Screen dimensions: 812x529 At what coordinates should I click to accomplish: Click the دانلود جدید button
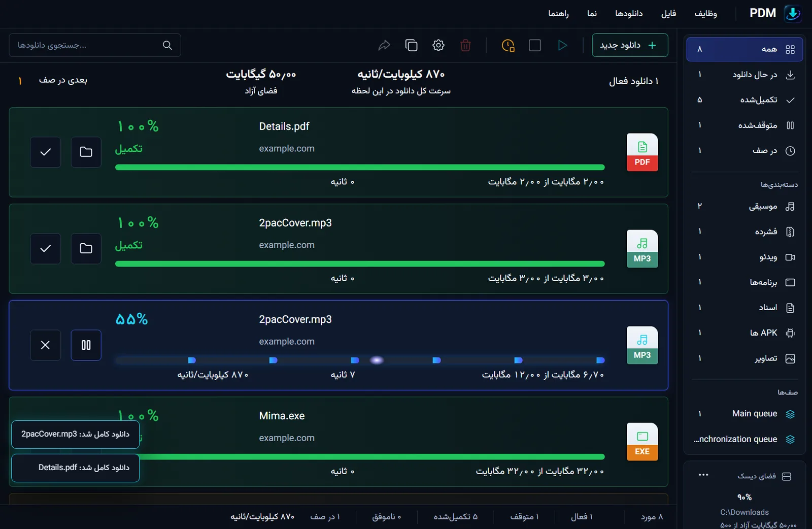pyautogui.click(x=630, y=45)
